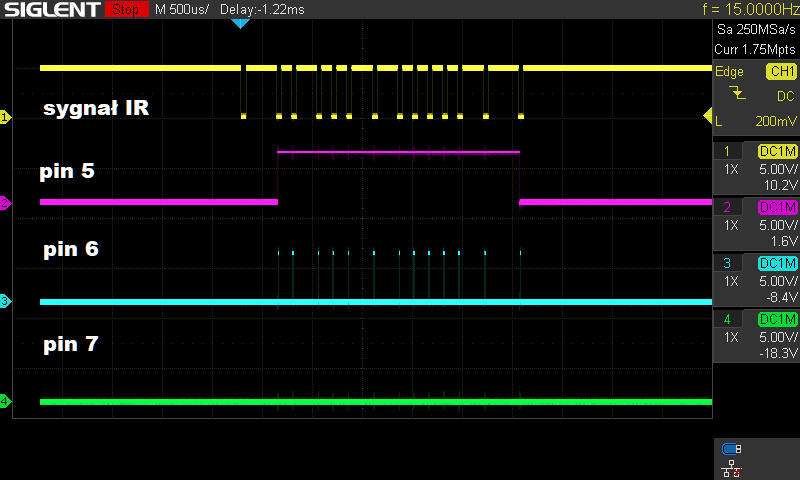Click the USB drive status icon

click(732, 449)
